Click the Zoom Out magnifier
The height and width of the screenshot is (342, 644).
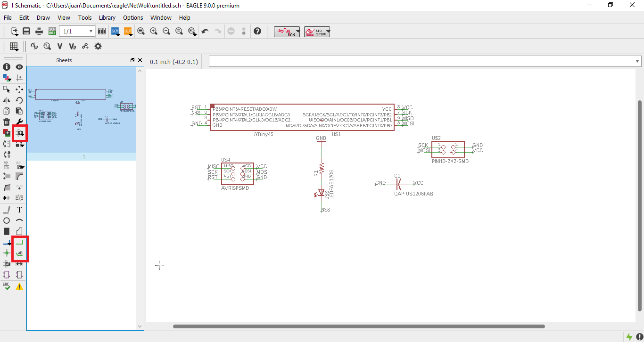166,31
